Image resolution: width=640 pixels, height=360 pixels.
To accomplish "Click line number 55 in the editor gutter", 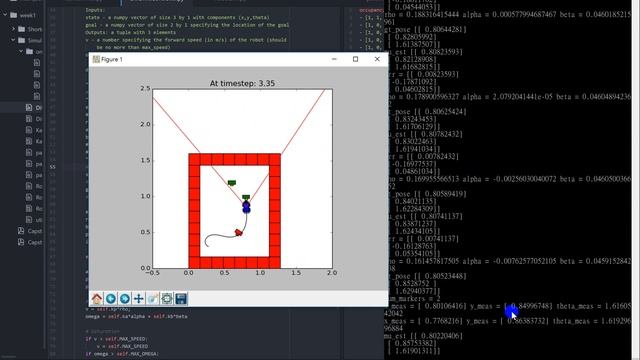I will click(52, 167).
